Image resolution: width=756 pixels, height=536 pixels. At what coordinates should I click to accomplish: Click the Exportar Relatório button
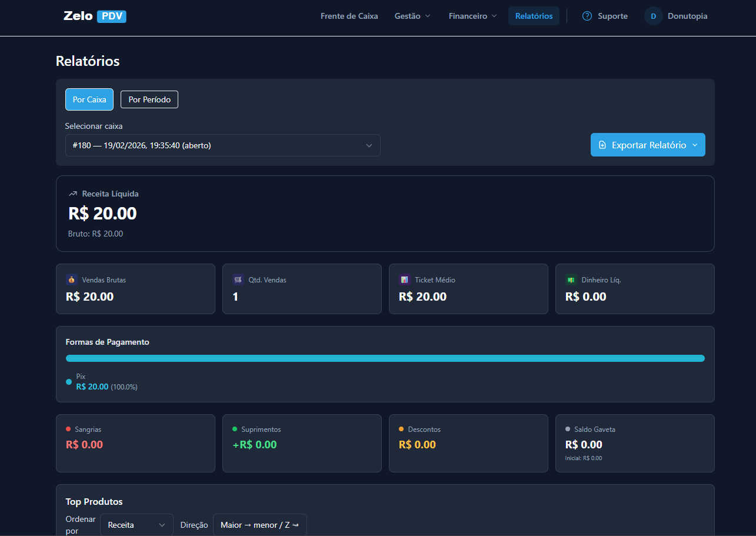pyautogui.click(x=647, y=145)
